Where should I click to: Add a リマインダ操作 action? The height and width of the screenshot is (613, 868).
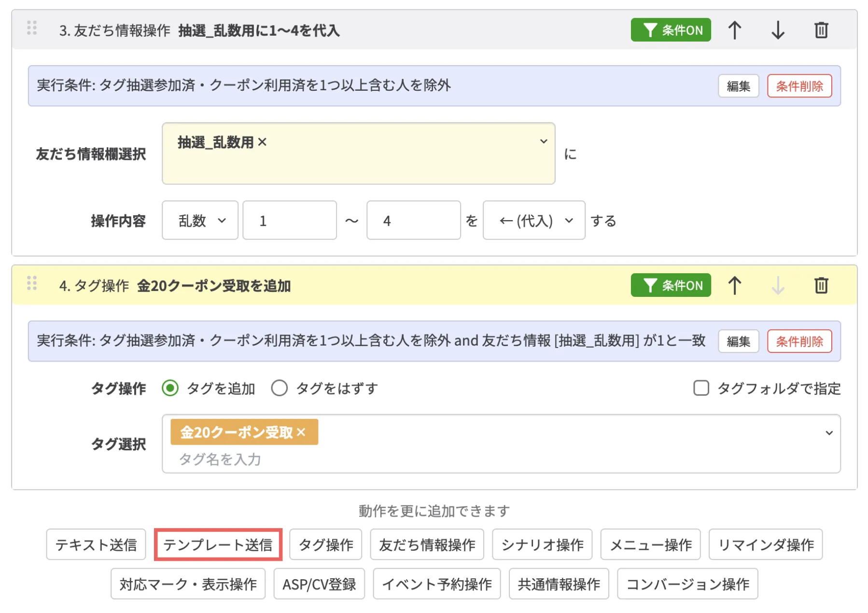766,544
